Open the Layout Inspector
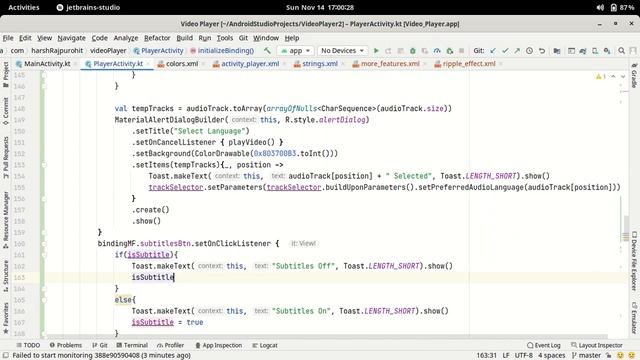 click(597, 345)
